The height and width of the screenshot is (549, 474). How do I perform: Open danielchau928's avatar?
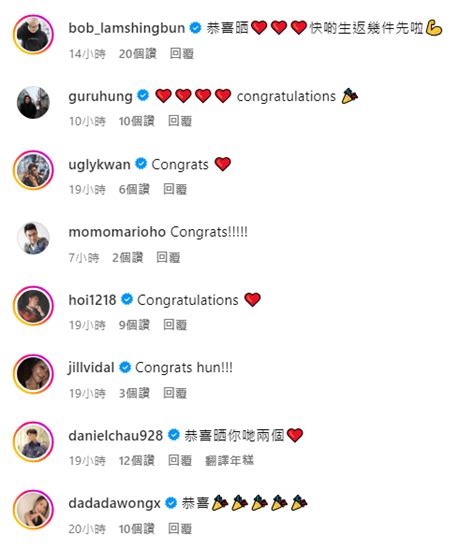point(33,442)
